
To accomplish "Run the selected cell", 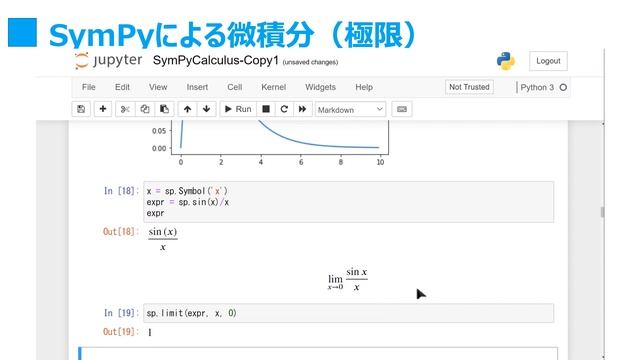I will pos(238,109).
